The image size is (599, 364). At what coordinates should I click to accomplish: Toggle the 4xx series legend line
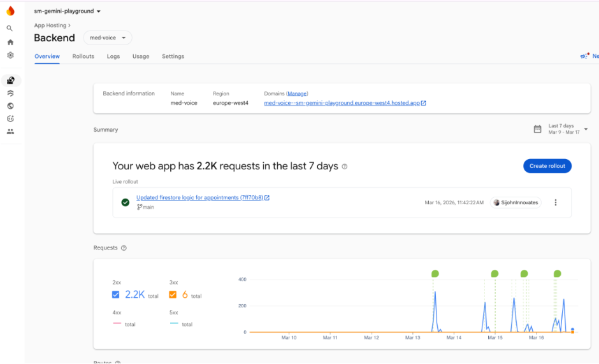117,323
